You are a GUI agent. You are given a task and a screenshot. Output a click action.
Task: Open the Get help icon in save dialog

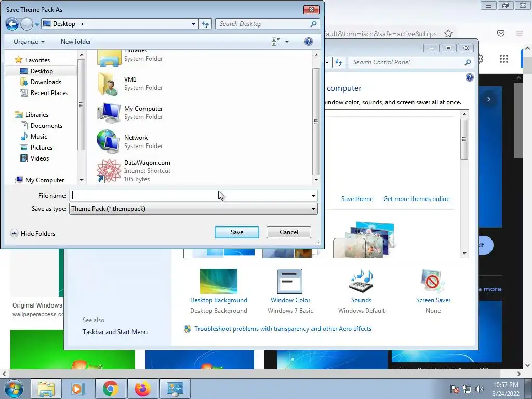click(x=309, y=42)
